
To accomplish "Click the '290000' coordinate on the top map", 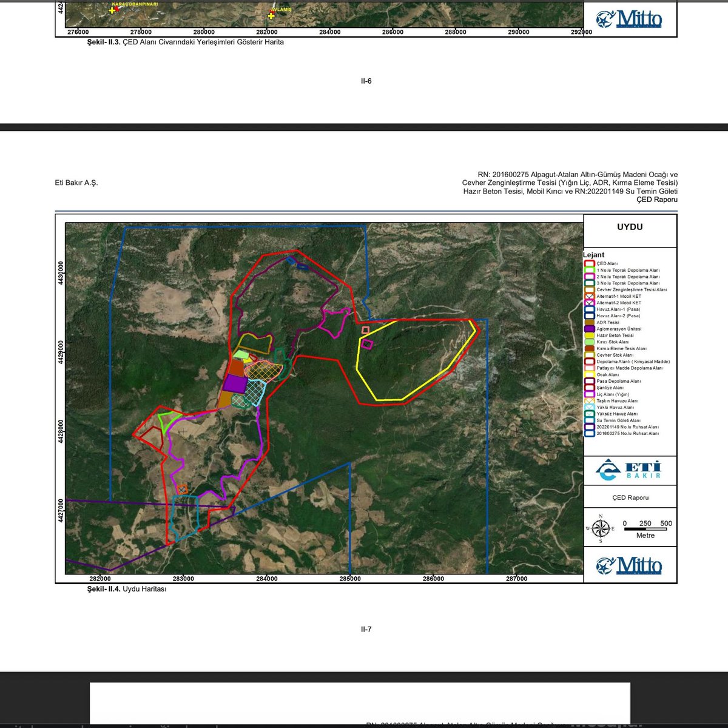I will coord(519,32).
